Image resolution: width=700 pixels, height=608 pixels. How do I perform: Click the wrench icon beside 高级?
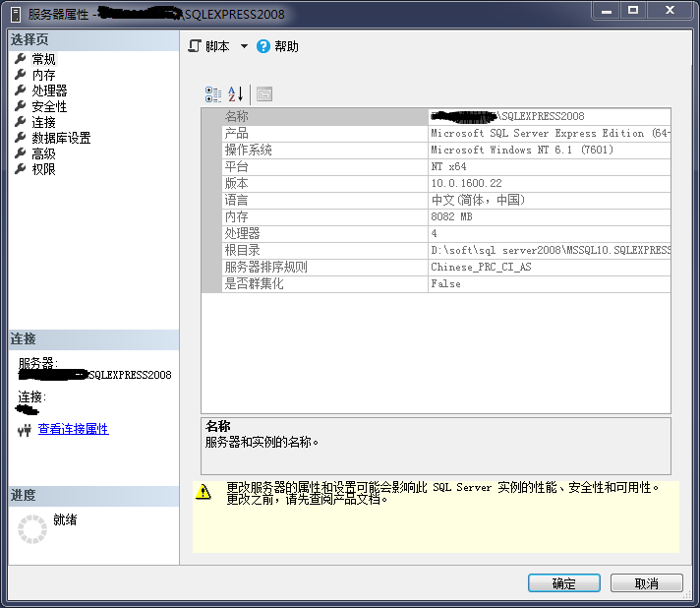point(20,153)
